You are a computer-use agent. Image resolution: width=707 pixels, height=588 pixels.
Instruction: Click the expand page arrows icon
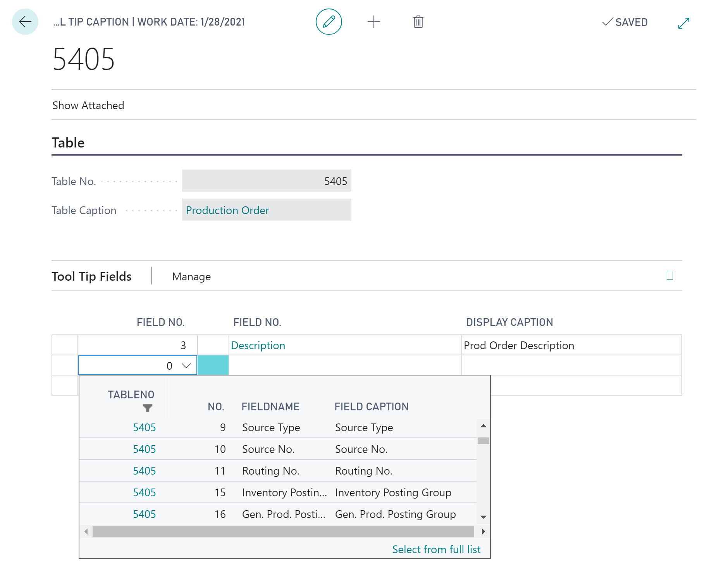tap(683, 23)
